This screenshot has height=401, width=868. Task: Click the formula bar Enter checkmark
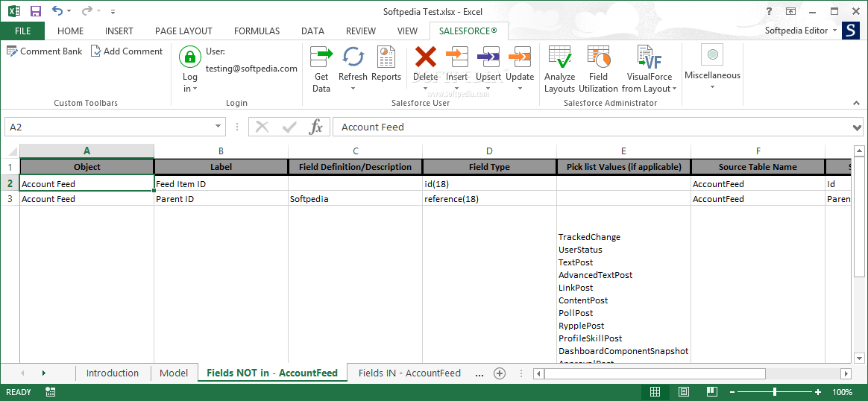[x=289, y=127]
